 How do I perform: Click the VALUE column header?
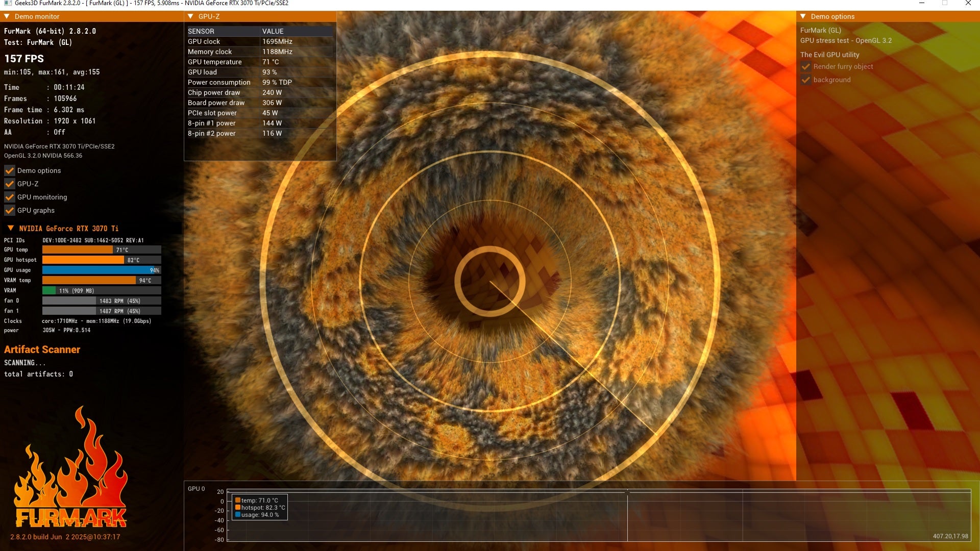(x=273, y=31)
